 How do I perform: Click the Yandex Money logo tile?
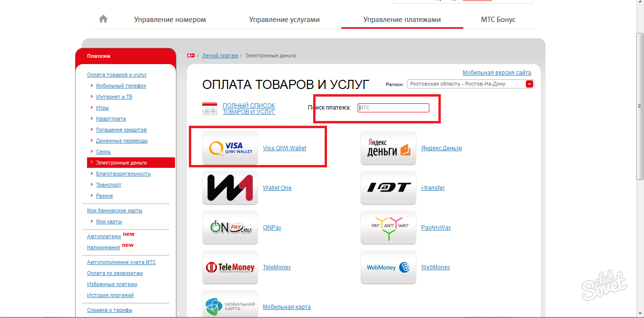pos(388,148)
